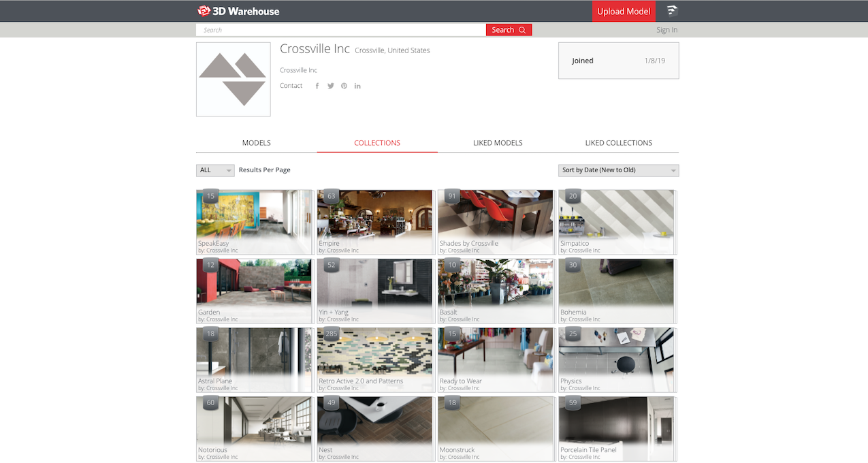Screen dimensions: 868x463
Task: Switch to the Liked Models tab
Action: tap(498, 143)
